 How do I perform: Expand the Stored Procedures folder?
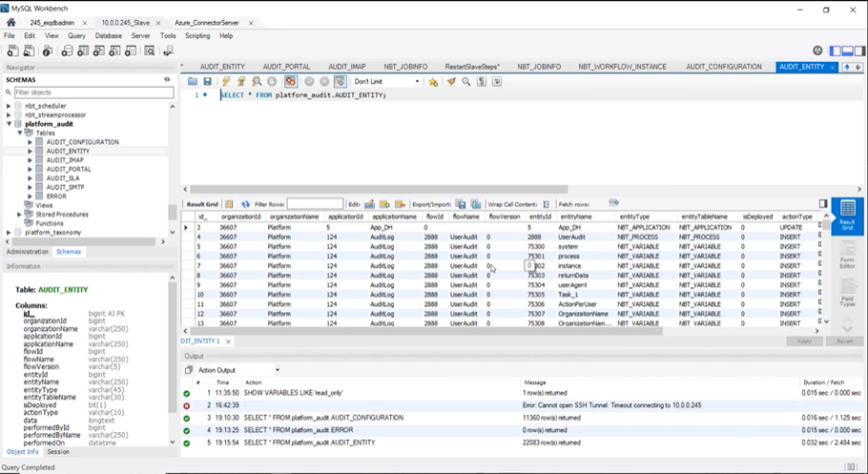pos(19,215)
